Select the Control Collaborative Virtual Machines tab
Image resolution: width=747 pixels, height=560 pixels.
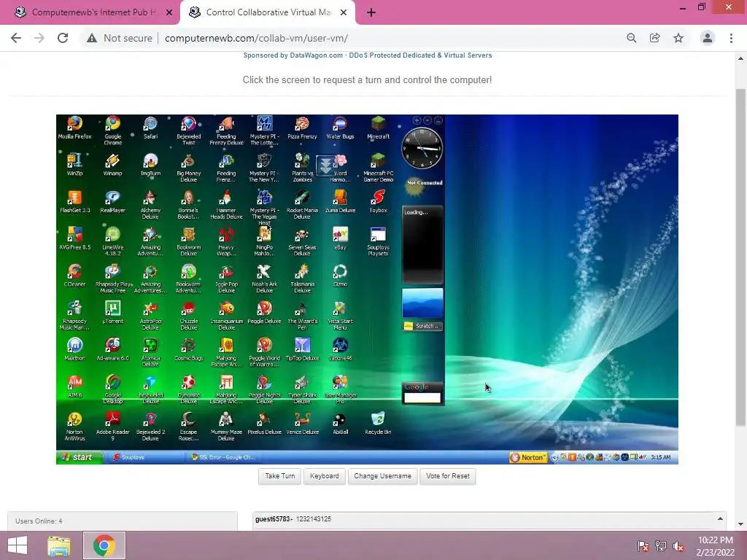267,12
